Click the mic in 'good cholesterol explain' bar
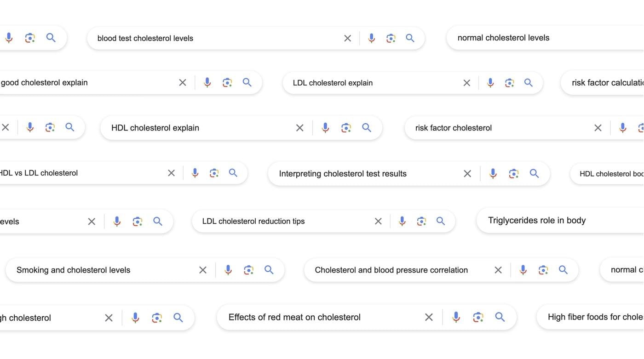Screen dimensions: 644x359 pos(207,83)
